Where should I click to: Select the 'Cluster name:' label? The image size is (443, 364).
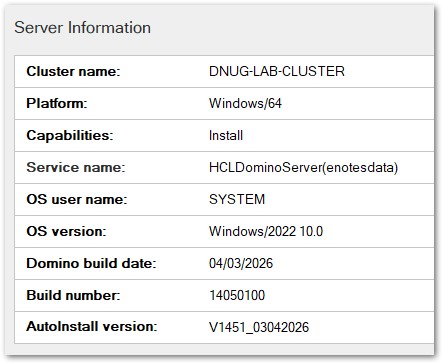coord(73,71)
